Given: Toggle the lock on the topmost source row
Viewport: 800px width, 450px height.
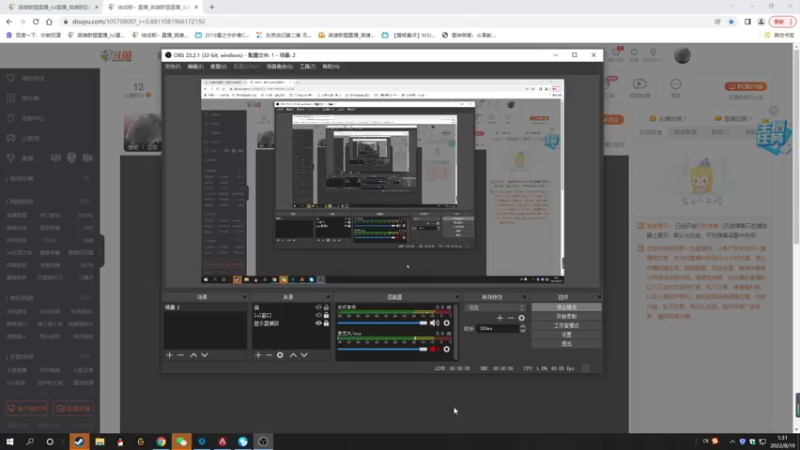Looking at the screenshot, I should pos(326,307).
